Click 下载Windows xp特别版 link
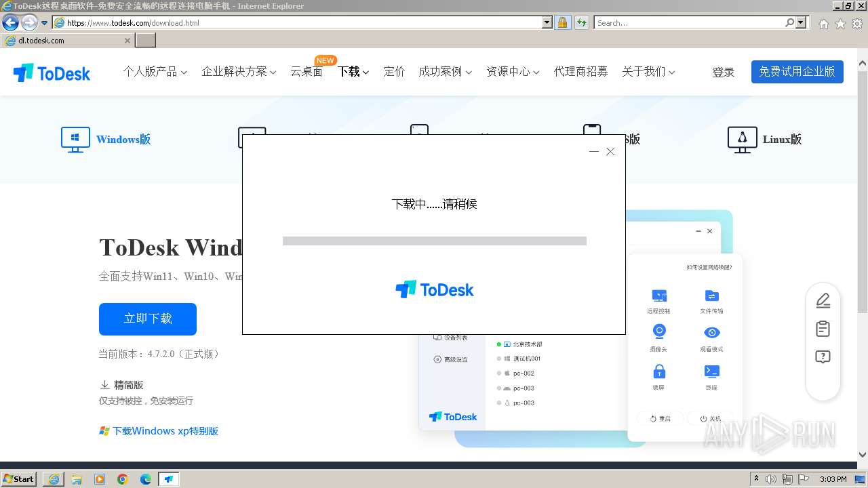Image resolution: width=868 pixels, height=488 pixels. (159, 431)
